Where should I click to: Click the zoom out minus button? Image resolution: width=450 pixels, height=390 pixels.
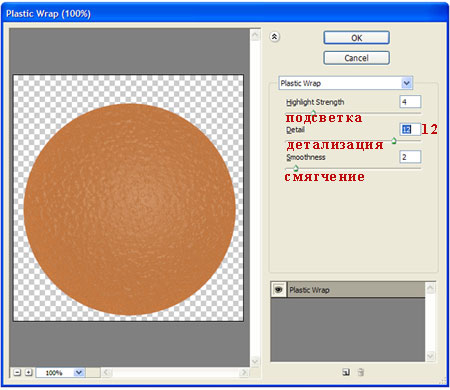tap(17, 372)
